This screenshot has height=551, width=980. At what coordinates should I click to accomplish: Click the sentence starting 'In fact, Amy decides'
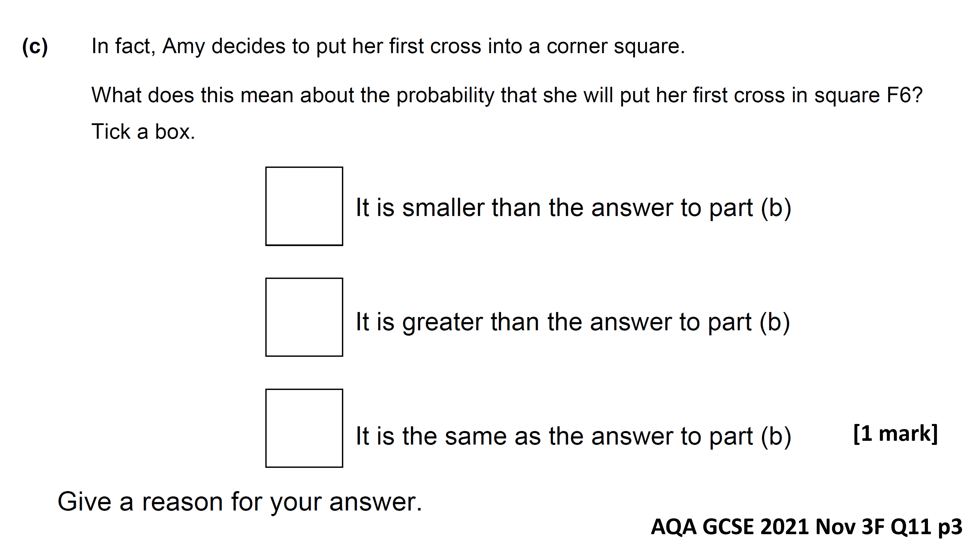[388, 46]
